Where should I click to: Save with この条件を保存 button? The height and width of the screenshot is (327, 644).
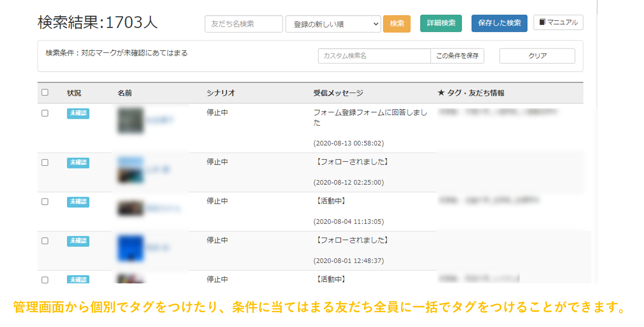coord(457,56)
